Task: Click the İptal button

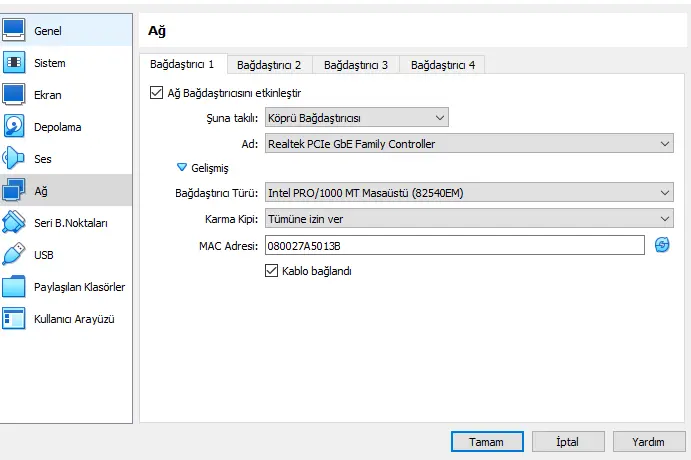Action: coord(568,441)
